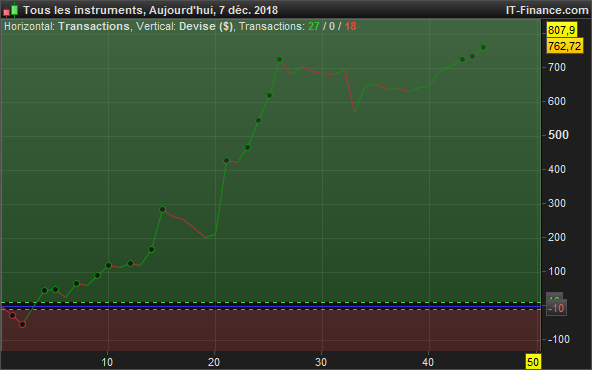The height and width of the screenshot is (370, 592).
Task: Click the red dashed lower threshold line
Action: pyautogui.click(x=271, y=309)
